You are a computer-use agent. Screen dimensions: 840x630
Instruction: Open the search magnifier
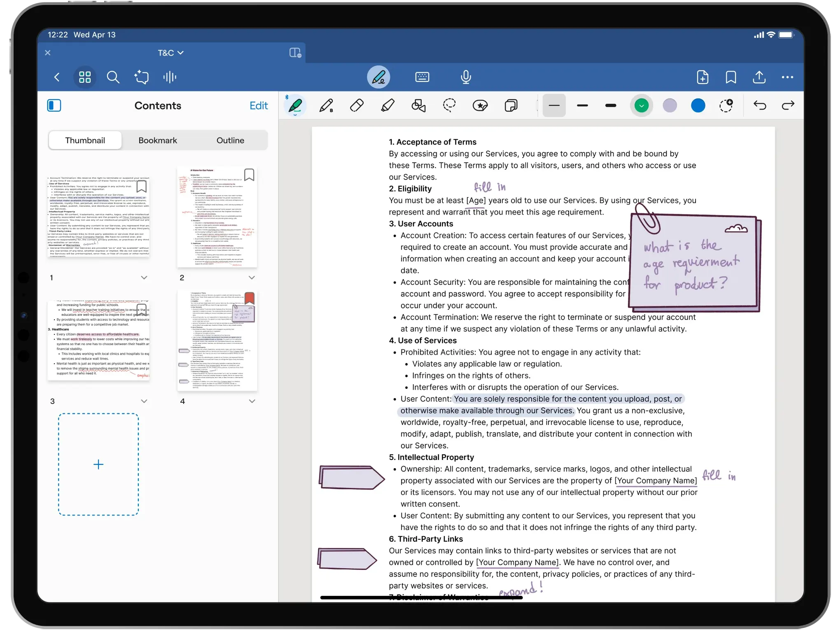pyautogui.click(x=113, y=77)
